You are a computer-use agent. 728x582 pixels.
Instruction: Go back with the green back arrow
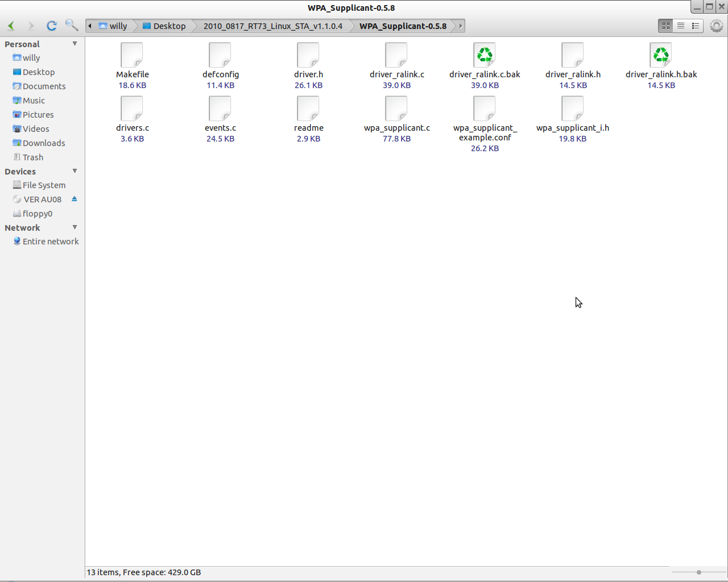pos(11,26)
